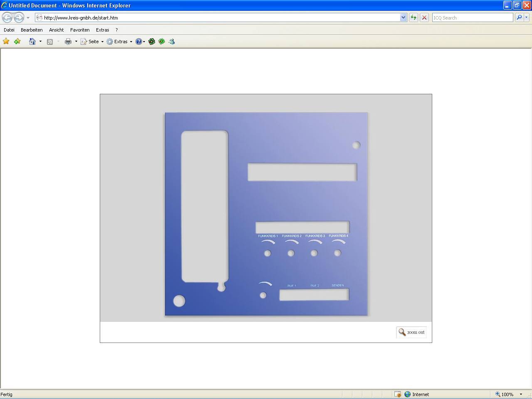Click the yellow Favorites star icon
The image size is (532, 399).
[6, 42]
